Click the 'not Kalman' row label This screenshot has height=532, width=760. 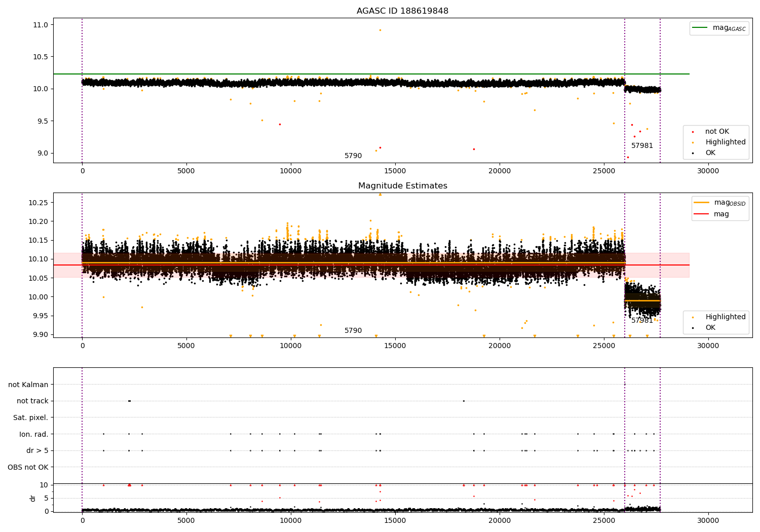[x=28, y=385]
